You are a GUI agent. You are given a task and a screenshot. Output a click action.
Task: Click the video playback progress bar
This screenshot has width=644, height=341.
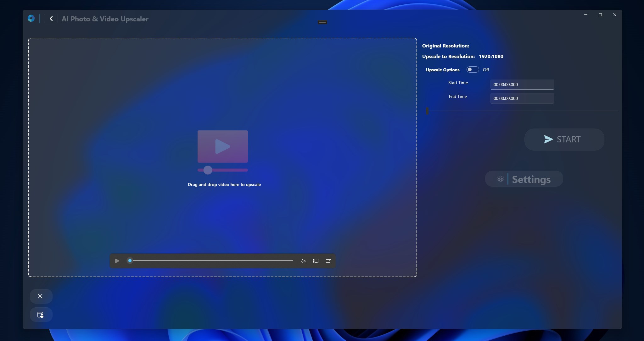tap(211, 261)
